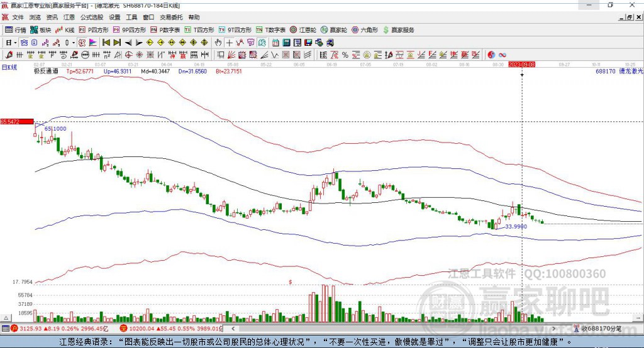Click the red-blue taiji yin-yang icon
The height and width of the screenshot is (348, 644).
point(491,55)
